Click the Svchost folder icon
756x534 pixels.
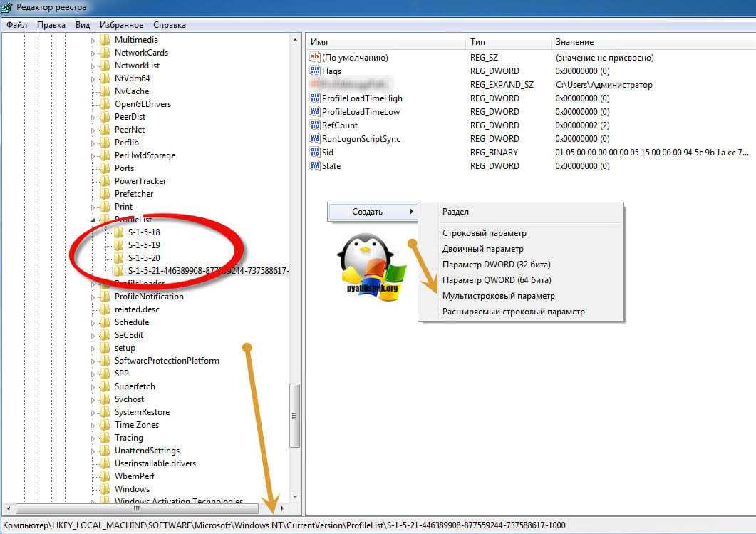(x=105, y=399)
